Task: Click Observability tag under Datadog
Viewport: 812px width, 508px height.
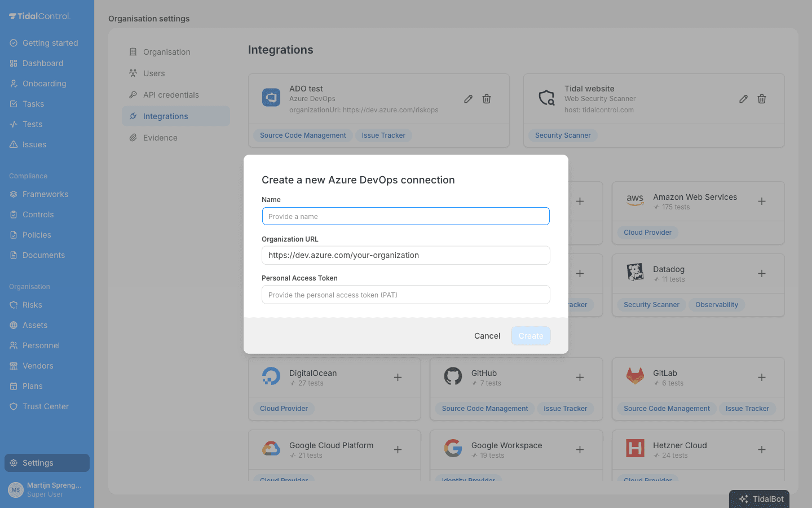Action: pyautogui.click(x=717, y=305)
